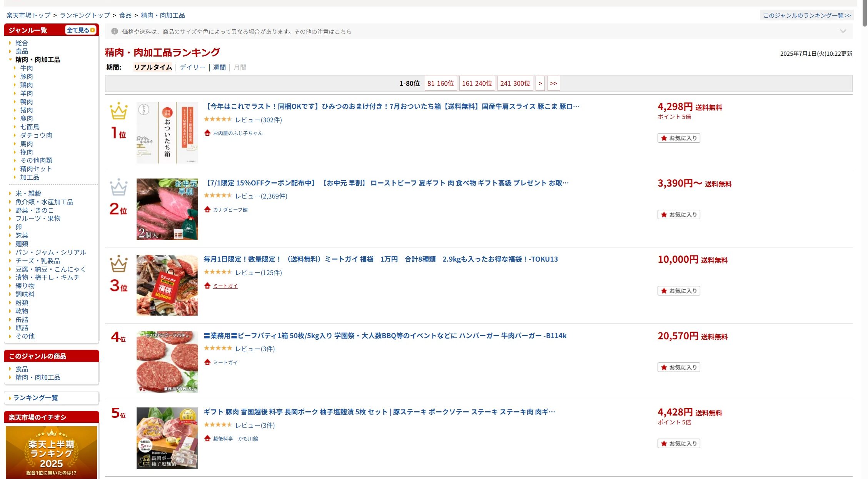Screen dimensions: 868x479
Task: Open the ランキング一覧 sidebar link
Action: (35, 397)
